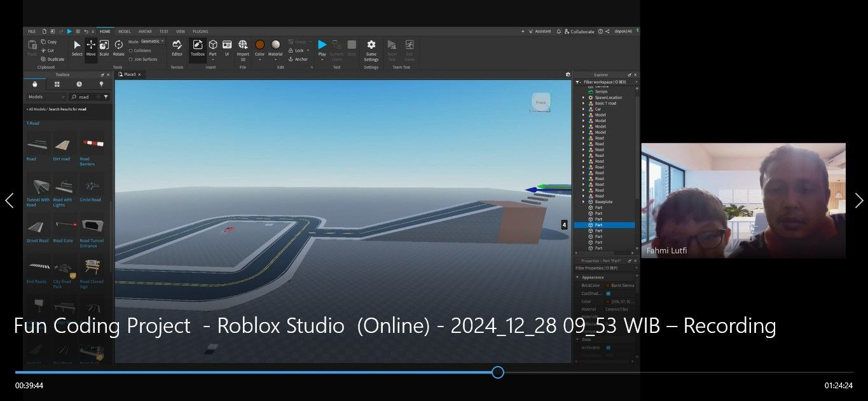Toggle the CastShadow property checkbox
The height and width of the screenshot is (401, 868).
point(609,293)
